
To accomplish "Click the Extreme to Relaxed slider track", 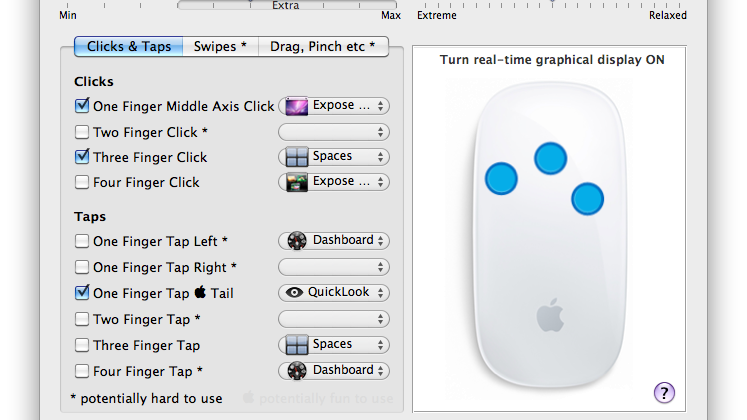I will 552,3.
